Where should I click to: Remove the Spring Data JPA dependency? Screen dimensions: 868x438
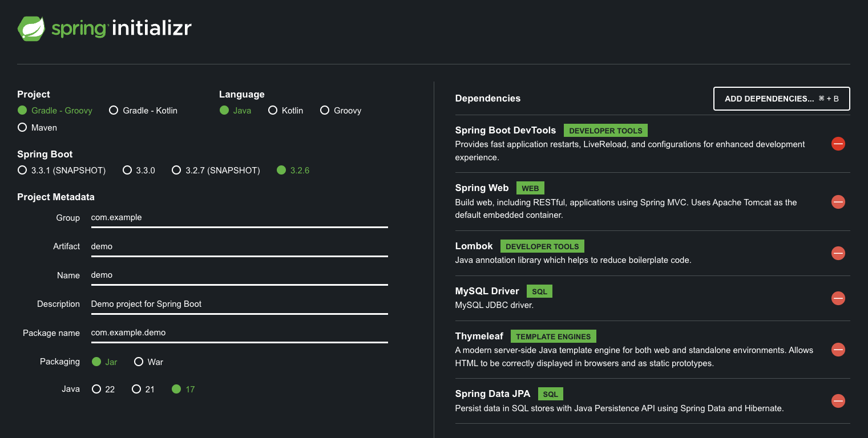[838, 401]
